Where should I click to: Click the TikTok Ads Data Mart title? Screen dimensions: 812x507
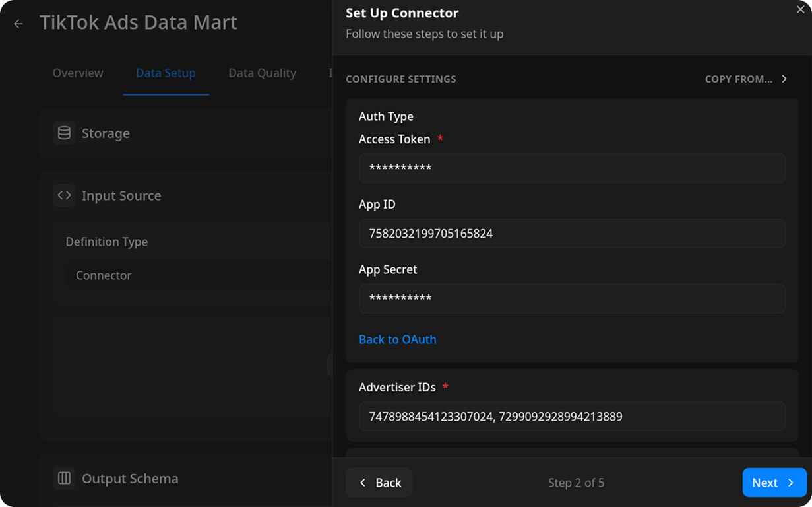pyautogui.click(x=139, y=22)
